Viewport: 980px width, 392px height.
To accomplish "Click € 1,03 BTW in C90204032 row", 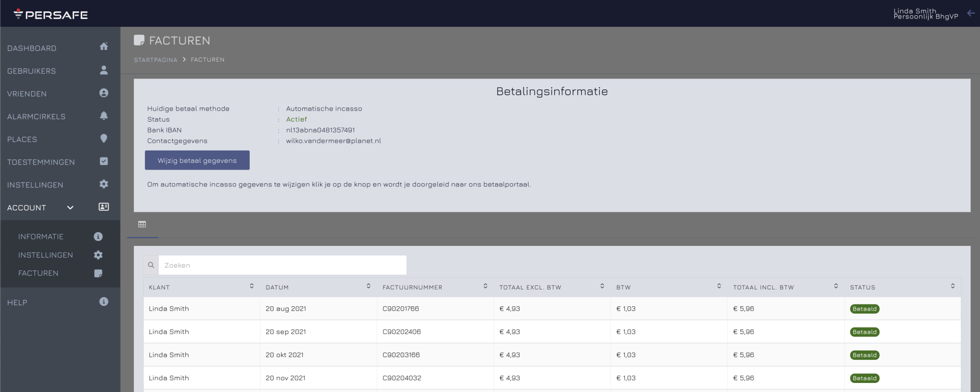I will coord(626,378).
